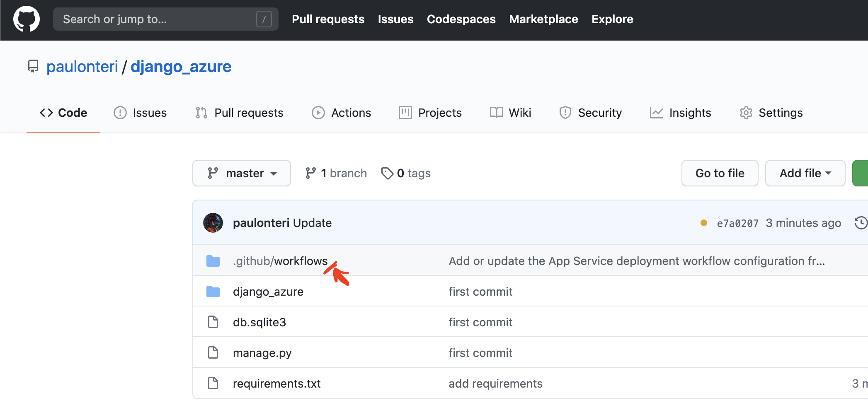
Task: Click the django_azure folder icon
Action: click(213, 291)
